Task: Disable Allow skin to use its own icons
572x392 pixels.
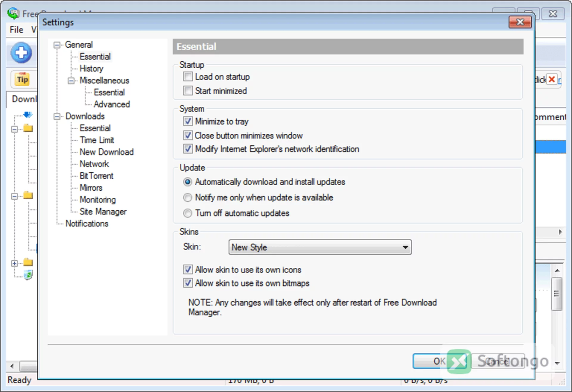Action: click(x=188, y=270)
